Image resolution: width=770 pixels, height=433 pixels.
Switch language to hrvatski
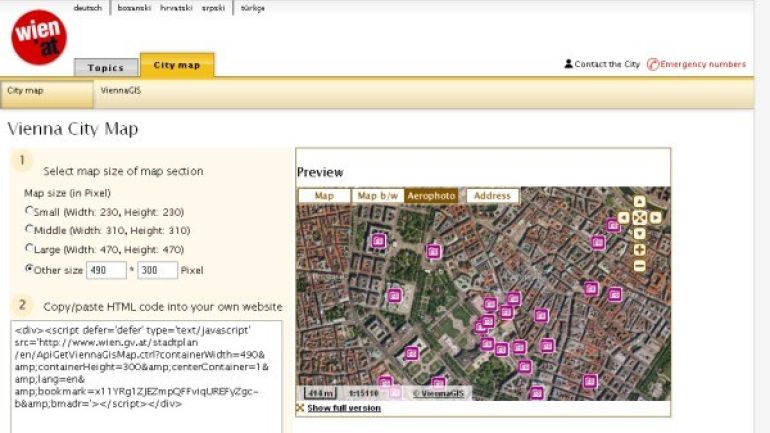click(176, 8)
